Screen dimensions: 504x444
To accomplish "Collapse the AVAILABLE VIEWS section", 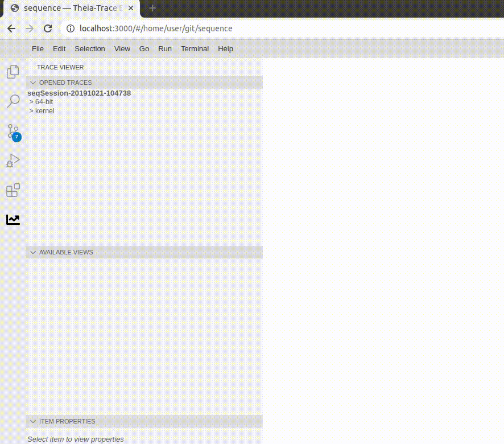I will [33, 252].
